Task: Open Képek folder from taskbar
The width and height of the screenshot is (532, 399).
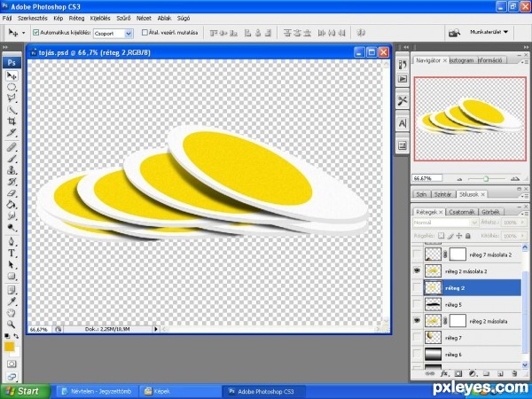Action: 181,391
